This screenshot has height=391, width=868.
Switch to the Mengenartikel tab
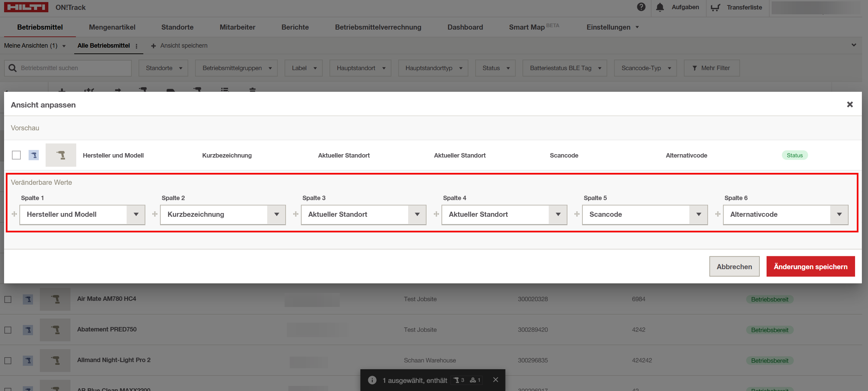pos(112,27)
